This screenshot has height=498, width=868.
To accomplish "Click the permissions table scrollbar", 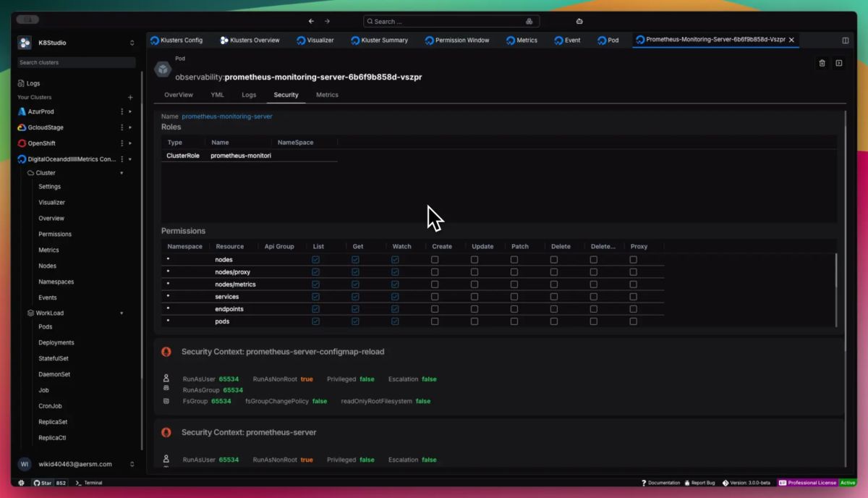I will click(x=836, y=271).
